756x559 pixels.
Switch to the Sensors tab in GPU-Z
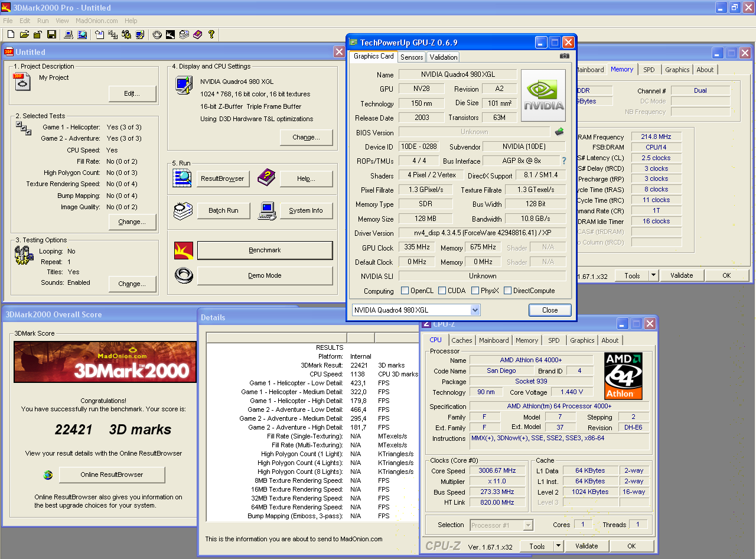point(412,57)
